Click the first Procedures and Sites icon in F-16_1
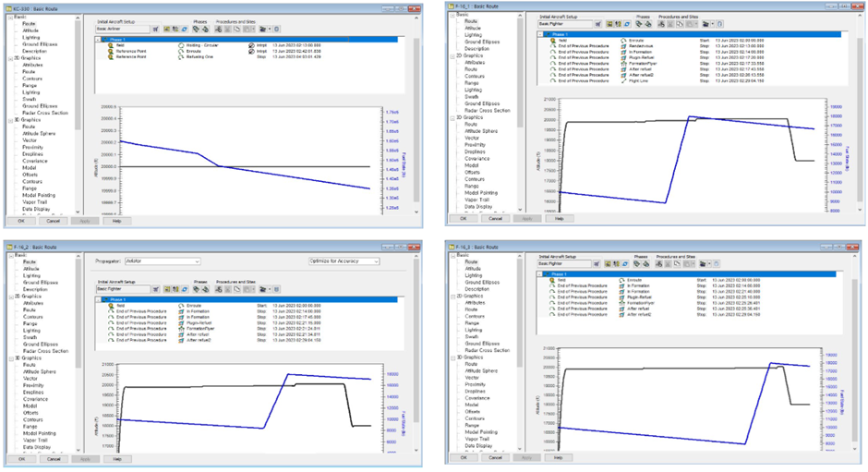The width and height of the screenshot is (868, 472). coord(661,24)
